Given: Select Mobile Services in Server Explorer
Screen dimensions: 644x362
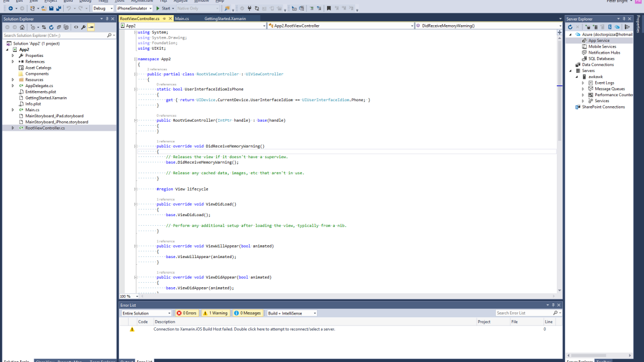Looking at the screenshot, I should 602,46.
